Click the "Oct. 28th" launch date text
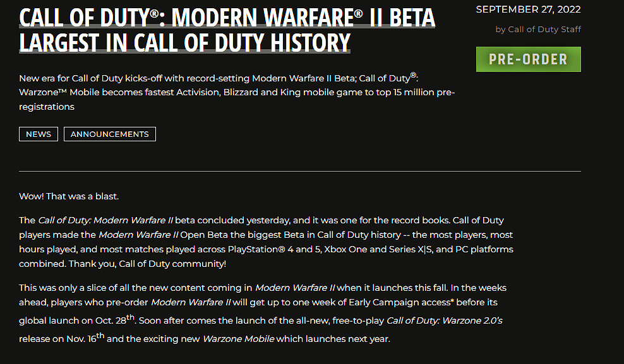This screenshot has height=364, width=624. coord(116,320)
